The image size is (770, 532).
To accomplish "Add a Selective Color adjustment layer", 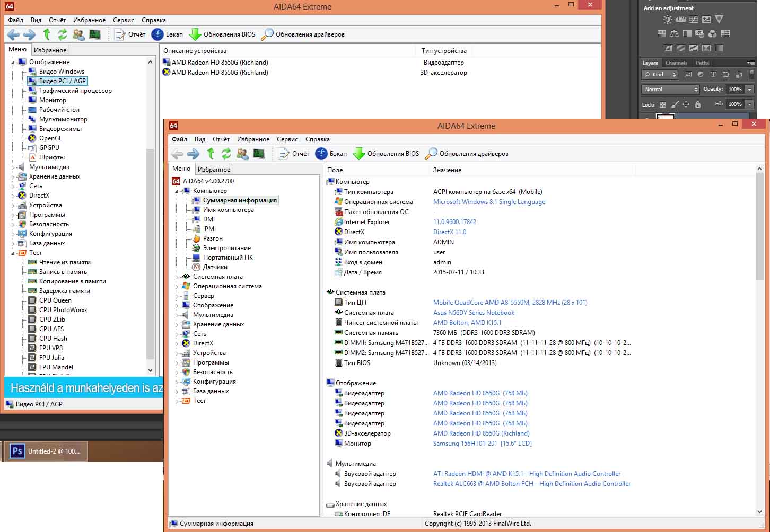I will [706, 48].
